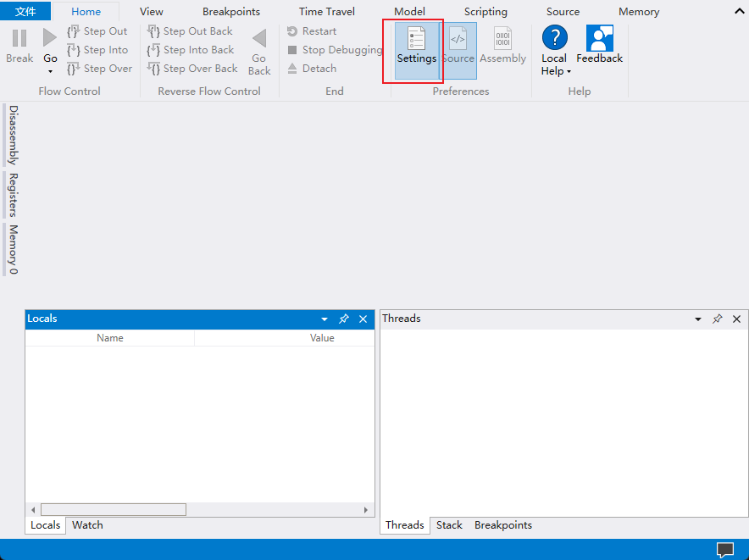
Task: Click the Name column header in Locals
Action: tap(110, 338)
